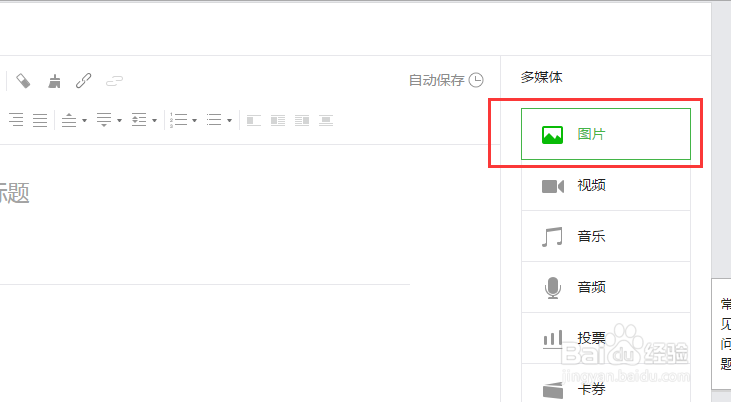
Task: Add audio with the 音频 option
Action: click(606, 287)
